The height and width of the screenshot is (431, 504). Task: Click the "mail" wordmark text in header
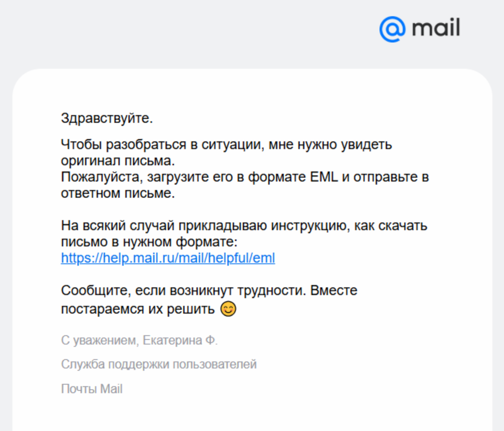click(x=436, y=28)
